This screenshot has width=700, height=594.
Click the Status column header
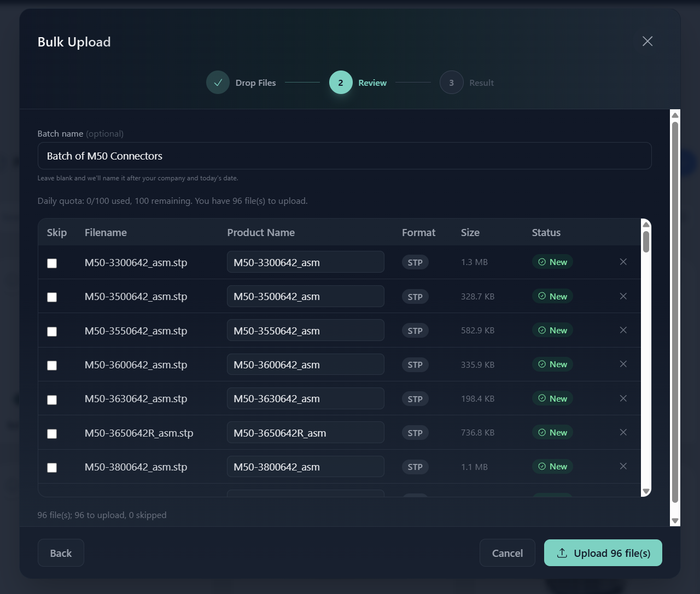(546, 232)
